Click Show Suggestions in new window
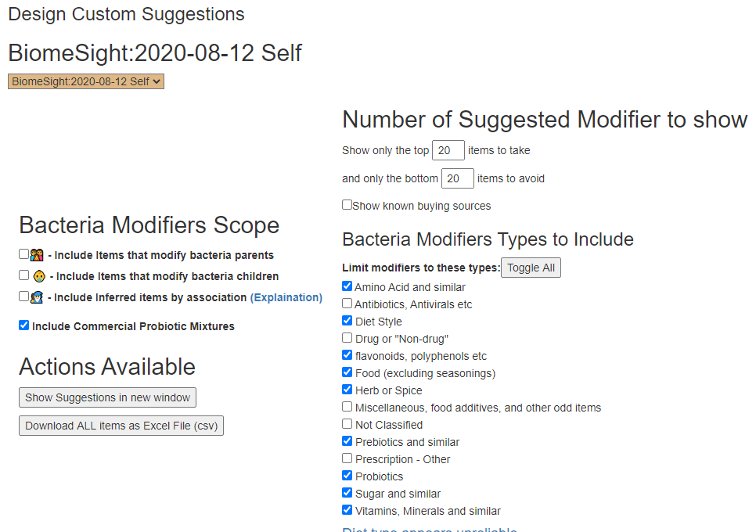 (x=107, y=397)
